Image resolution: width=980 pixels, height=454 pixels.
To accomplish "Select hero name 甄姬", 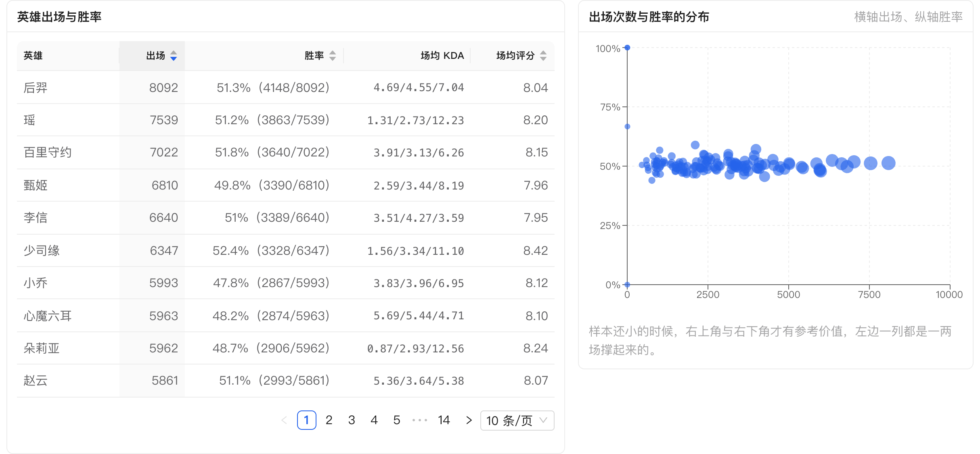I will [x=36, y=185].
